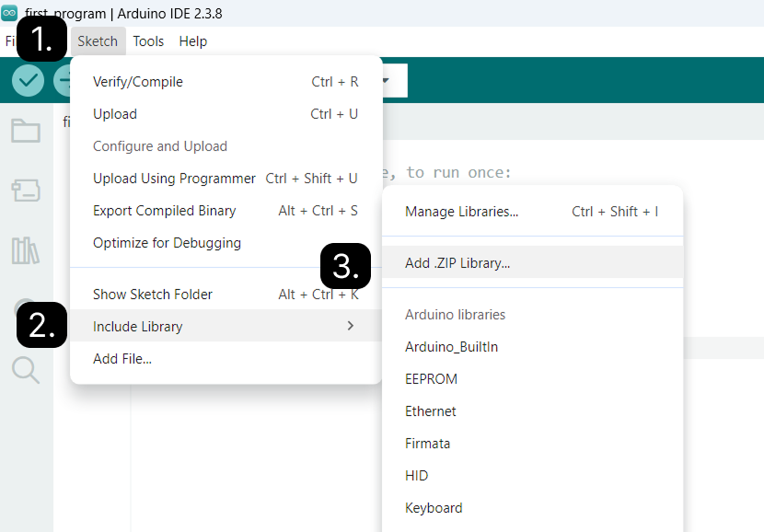The width and height of the screenshot is (764, 532).
Task: Open the Search magnifier sidebar icon
Action: click(26, 370)
